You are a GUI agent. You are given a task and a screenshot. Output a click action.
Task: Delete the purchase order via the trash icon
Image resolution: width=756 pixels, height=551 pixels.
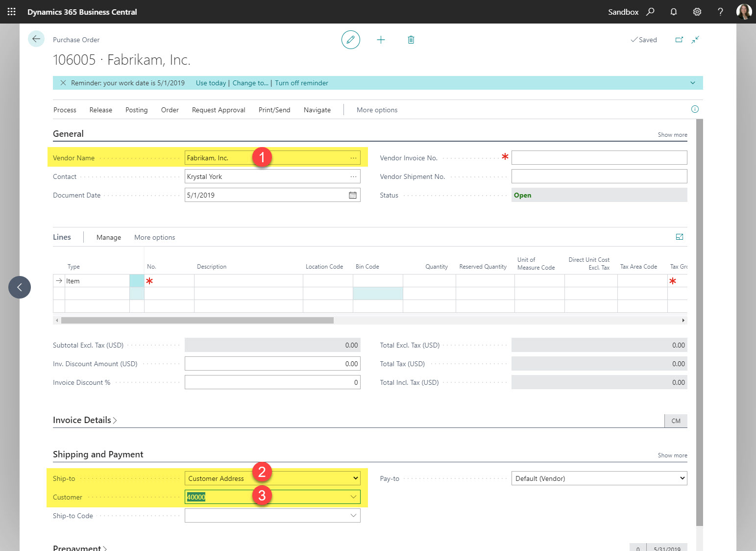(x=411, y=40)
